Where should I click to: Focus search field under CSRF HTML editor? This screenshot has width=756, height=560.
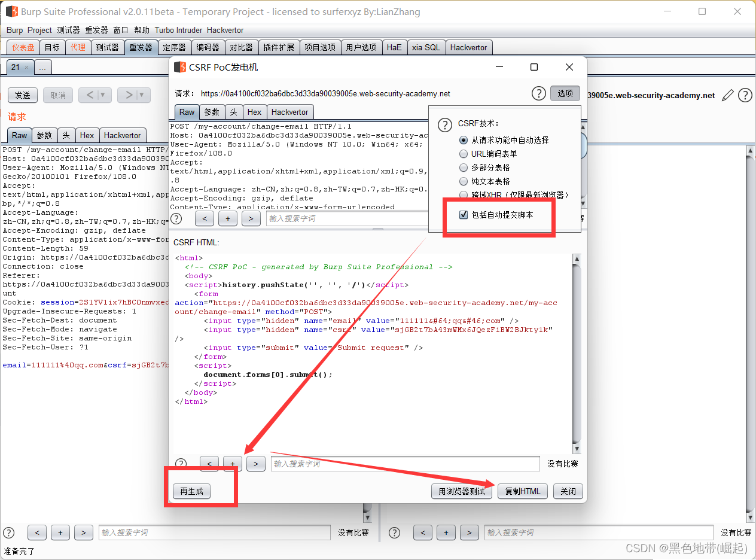tap(406, 464)
